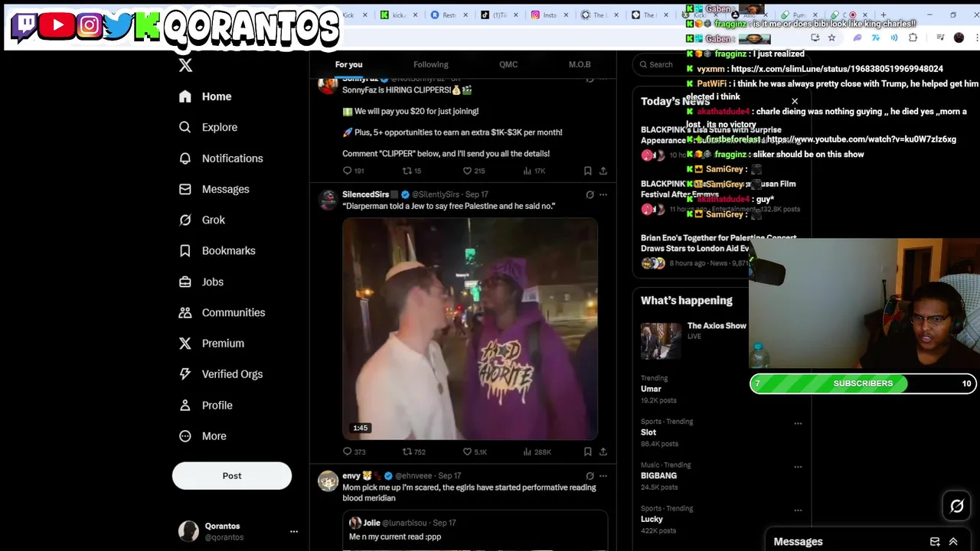The height and width of the screenshot is (551, 980).
Task: Click the white Post button
Action: [232, 476]
